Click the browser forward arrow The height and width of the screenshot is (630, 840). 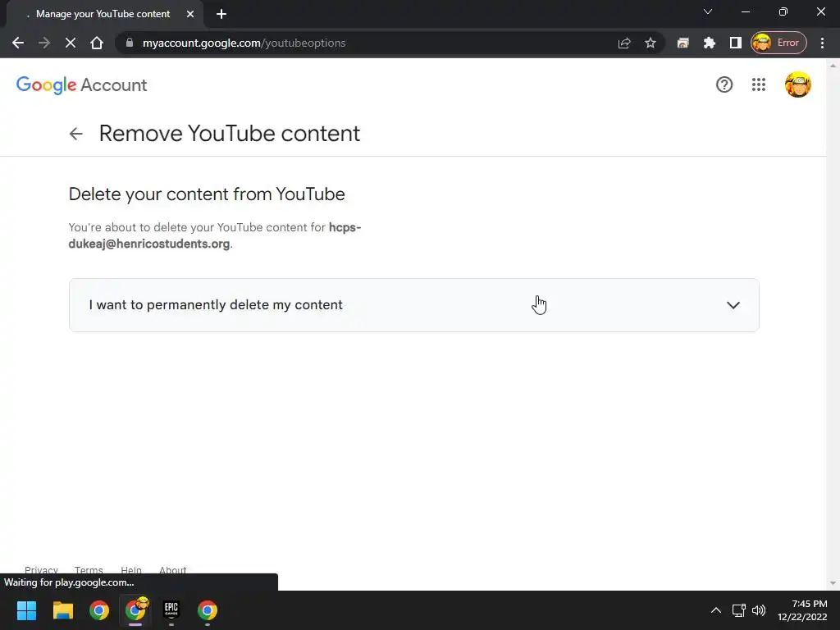click(x=44, y=43)
